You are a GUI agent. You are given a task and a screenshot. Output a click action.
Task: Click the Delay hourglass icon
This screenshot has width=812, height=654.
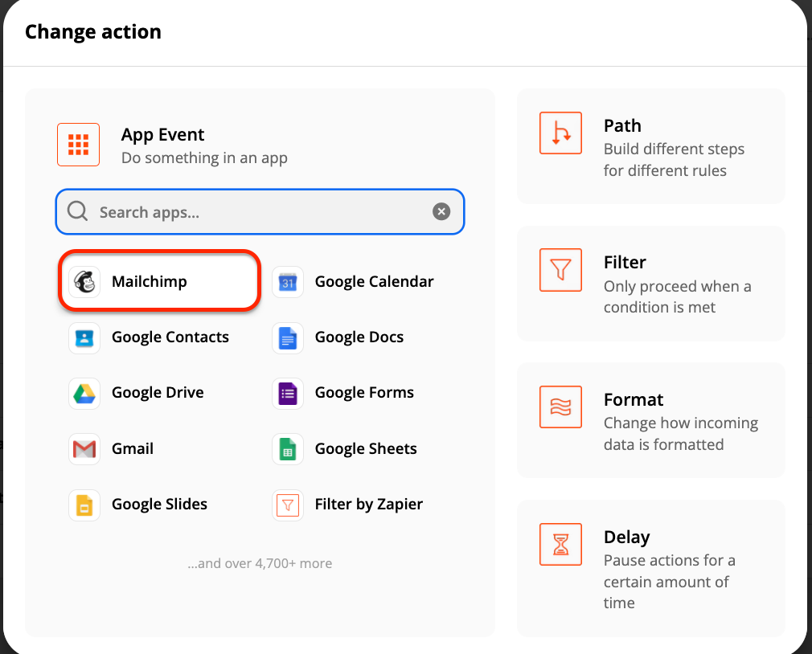(x=560, y=544)
